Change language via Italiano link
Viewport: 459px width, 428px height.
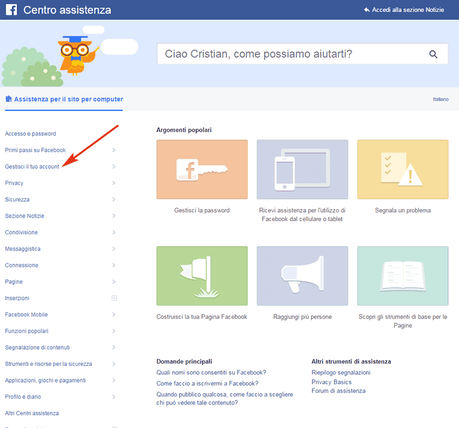(441, 99)
